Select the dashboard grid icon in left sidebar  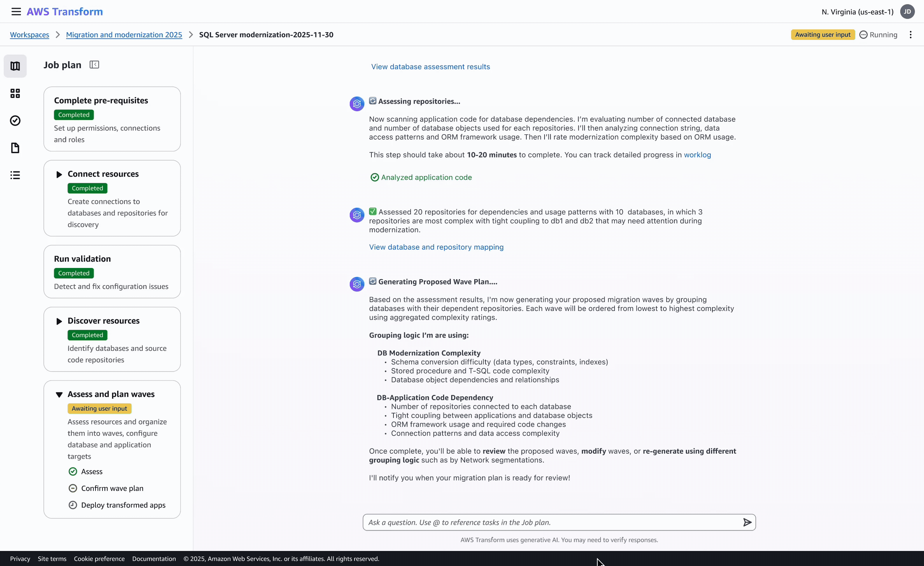click(15, 93)
